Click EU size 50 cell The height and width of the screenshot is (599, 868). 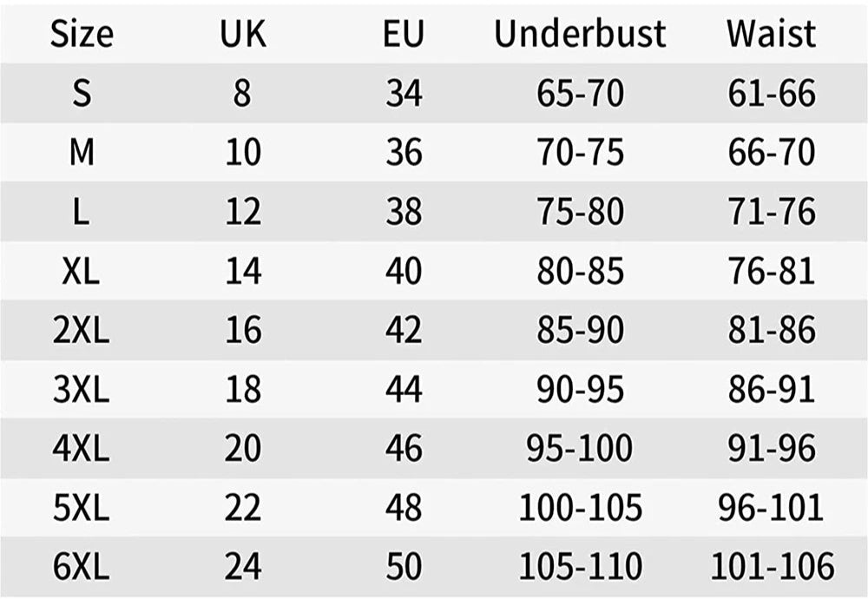click(404, 566)
